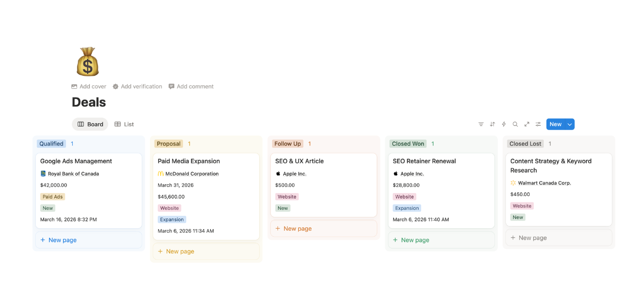The height and width of the screenshot is (297, 644).
Task: Click the lightning bolt automations icon
Action: click(x=504, y=124)
